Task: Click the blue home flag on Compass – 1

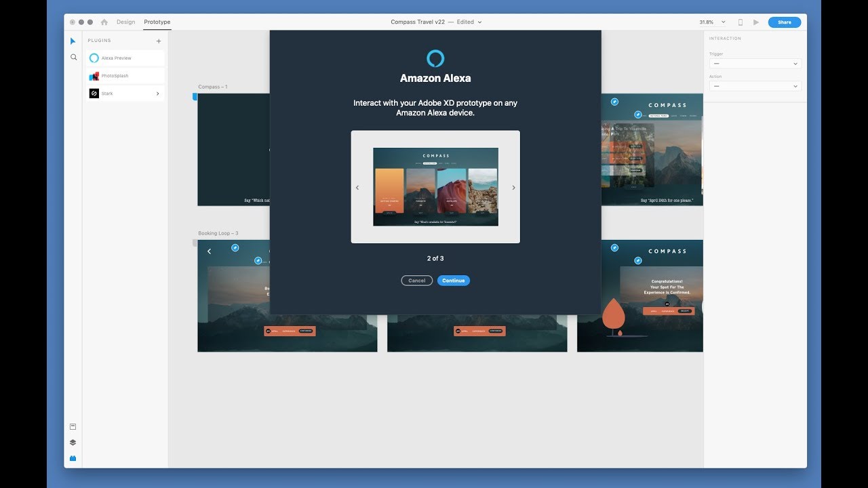Action: click(195, 97)
